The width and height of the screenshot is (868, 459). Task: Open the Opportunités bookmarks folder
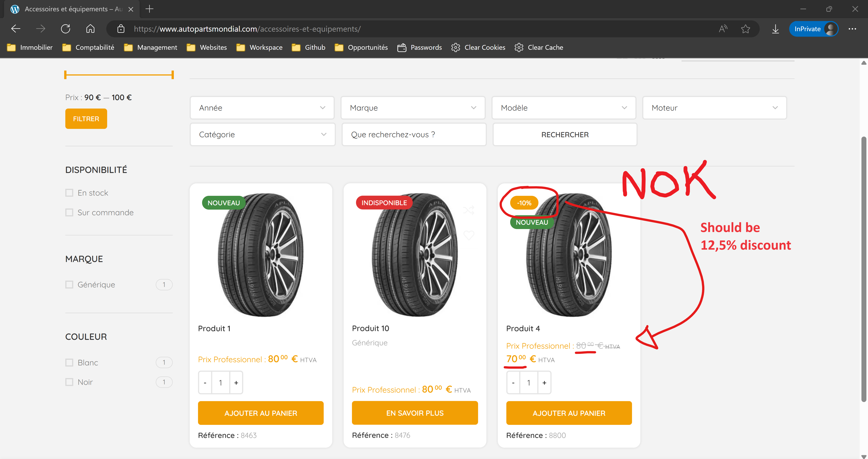click(361, 47)
